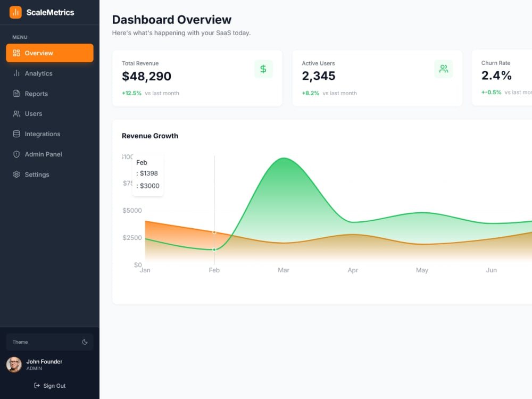Viewport: 532px width, 399px height.
Task: Click the Analytics bar chart icon
Action: point(16,73)
